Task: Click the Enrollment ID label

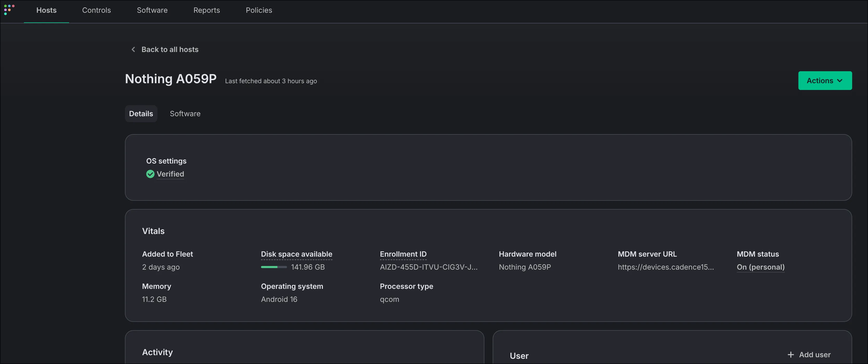Action: [403, 254]
